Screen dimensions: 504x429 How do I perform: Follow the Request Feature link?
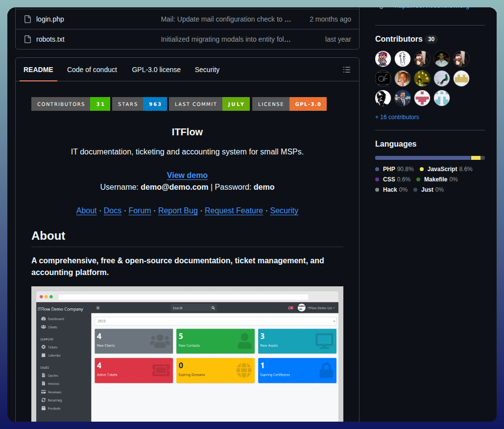point(234,210)
